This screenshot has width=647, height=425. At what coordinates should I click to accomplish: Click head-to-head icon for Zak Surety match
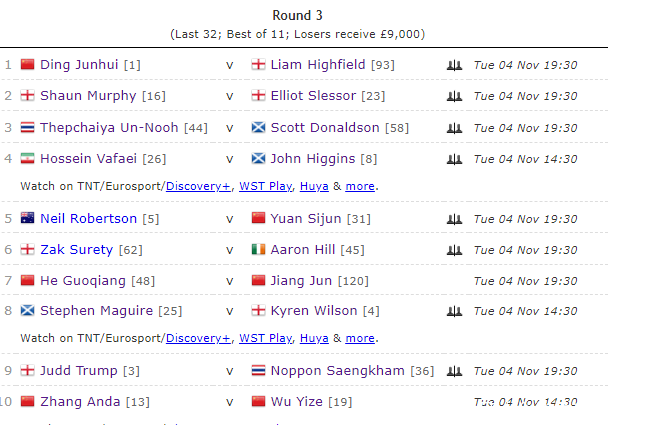tap(454, 250)
